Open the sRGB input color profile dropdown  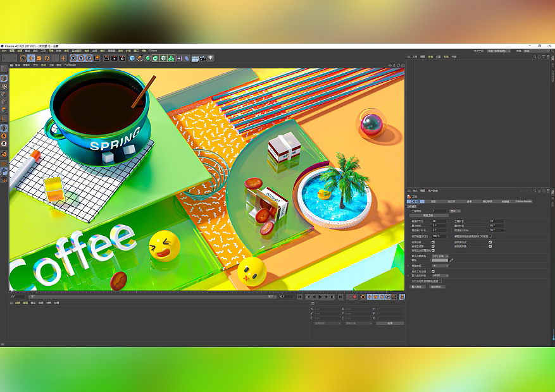pyautogui.click(x=440, y=276)
